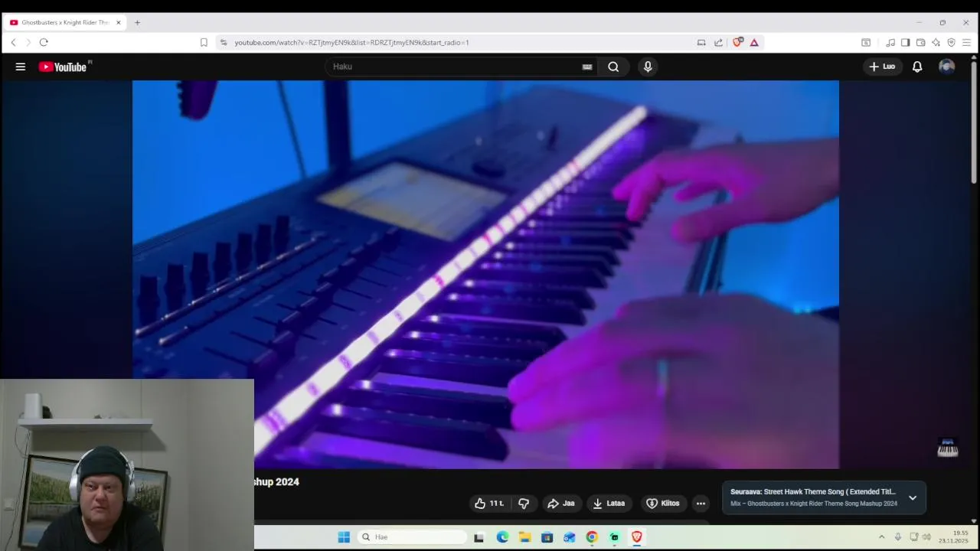Viewport: 980px width, 551px height.
Task: Reload the current page
Action: coord(44,42)
